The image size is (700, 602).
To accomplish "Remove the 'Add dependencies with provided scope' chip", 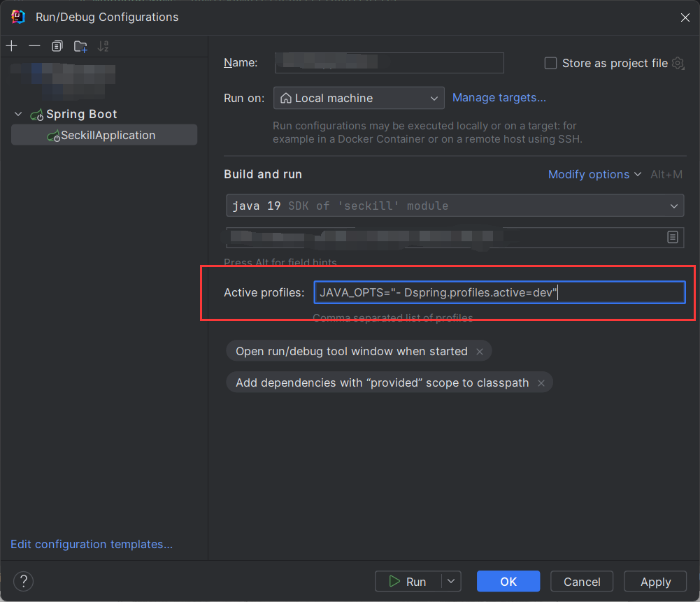I will [x=541, y=383].
